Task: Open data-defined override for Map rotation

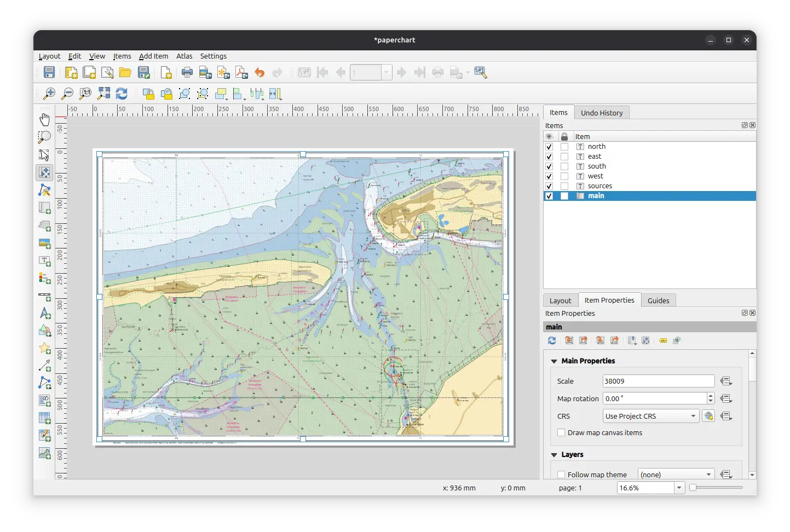Action: pos(726,398)
